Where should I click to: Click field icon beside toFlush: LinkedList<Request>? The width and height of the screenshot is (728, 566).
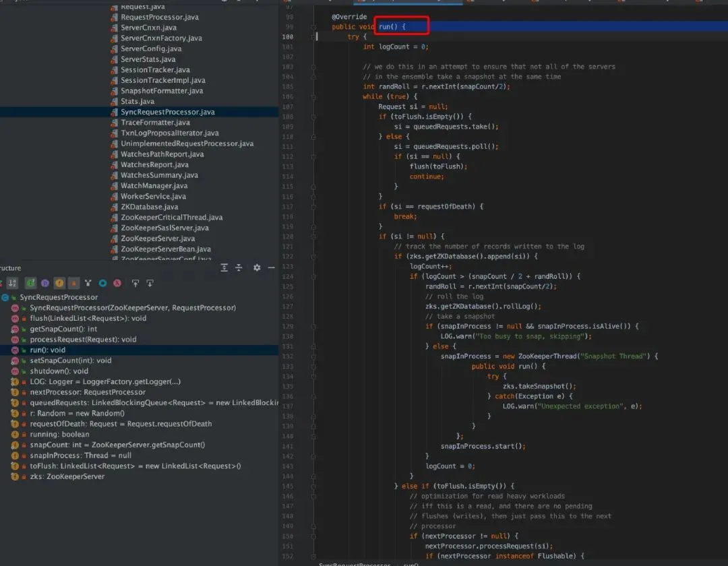[15, 466]
